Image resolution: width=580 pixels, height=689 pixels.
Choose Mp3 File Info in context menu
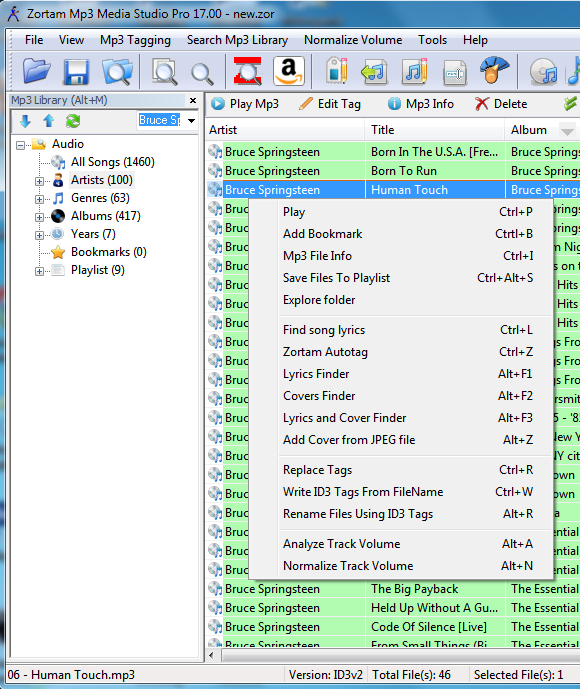click(401, 256)
